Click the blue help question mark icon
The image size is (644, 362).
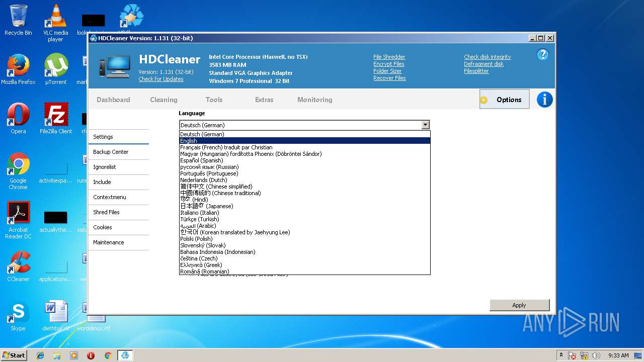coord(542,54)
